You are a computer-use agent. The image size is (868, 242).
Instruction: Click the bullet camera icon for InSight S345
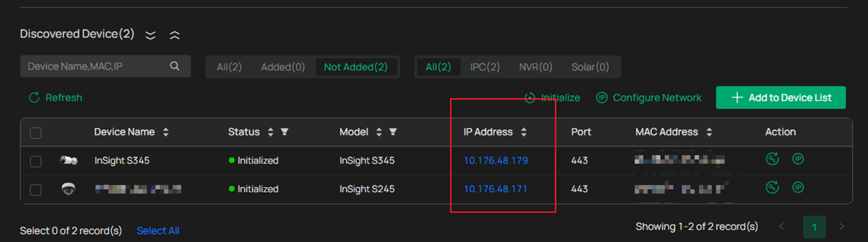click(x=68, y=160)
